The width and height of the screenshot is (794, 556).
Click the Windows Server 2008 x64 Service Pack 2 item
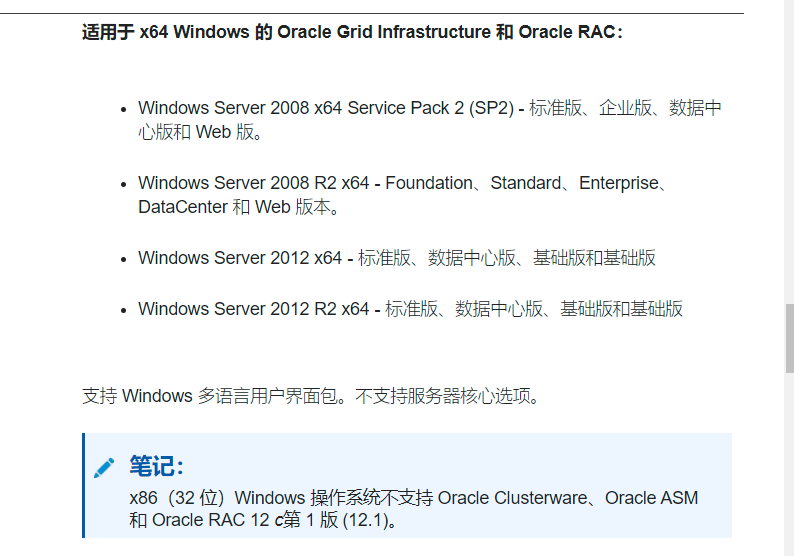pos(429,120)
